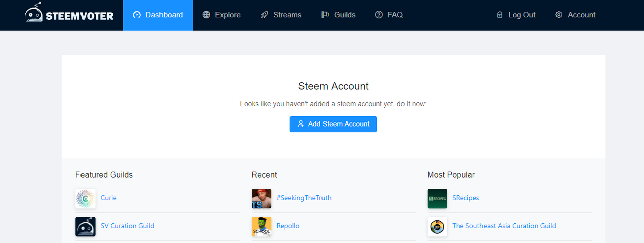This screenshot has height=243, width=644.
Task: Click the Streams rocket icon
Action: pyautogui.click(x=265, y=15)
